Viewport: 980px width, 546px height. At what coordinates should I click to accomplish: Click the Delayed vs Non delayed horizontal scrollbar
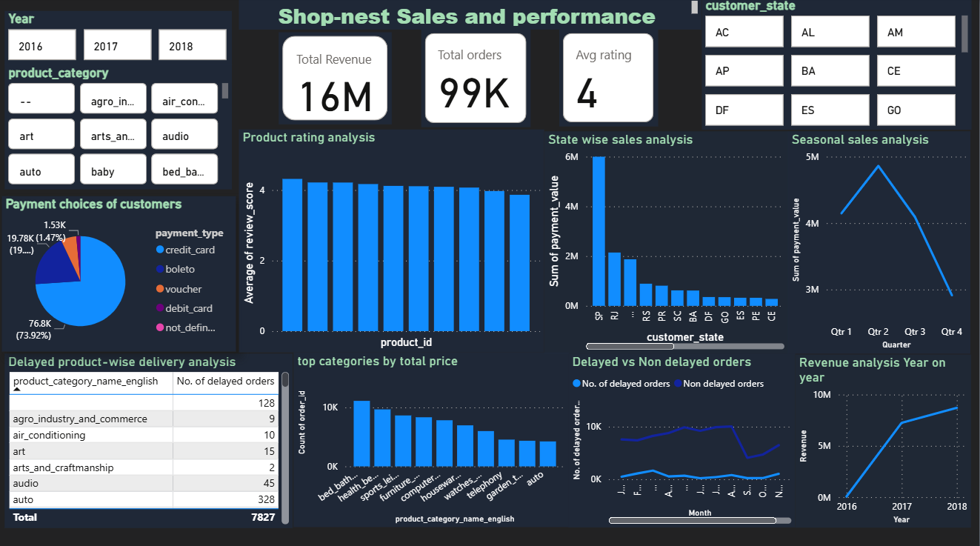tap(693, 521)
